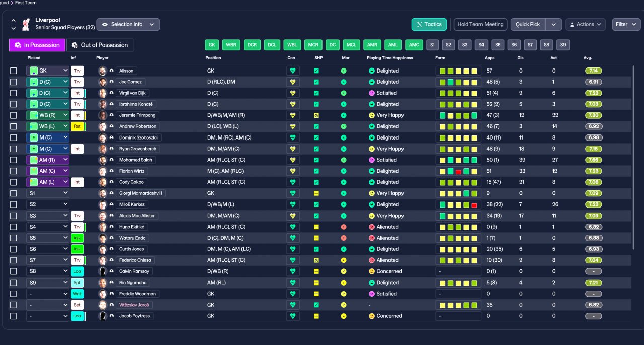Tick Freddie Woodman's checkbox

coord(14,294)
